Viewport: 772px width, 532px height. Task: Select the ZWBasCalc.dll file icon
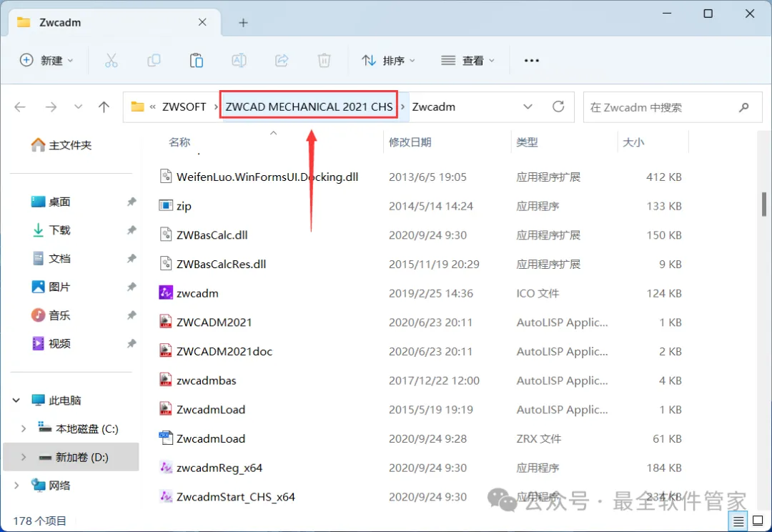166,235
